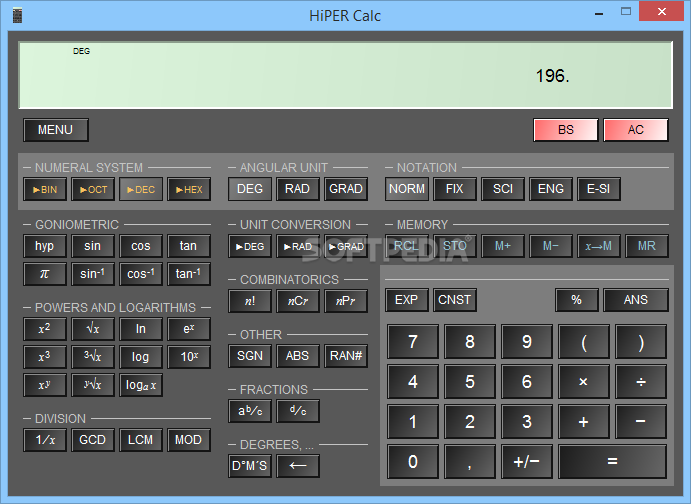Screen dimensions: 691x504
Task: Generate a random number with RAN#
Action: tap(346, 356)
